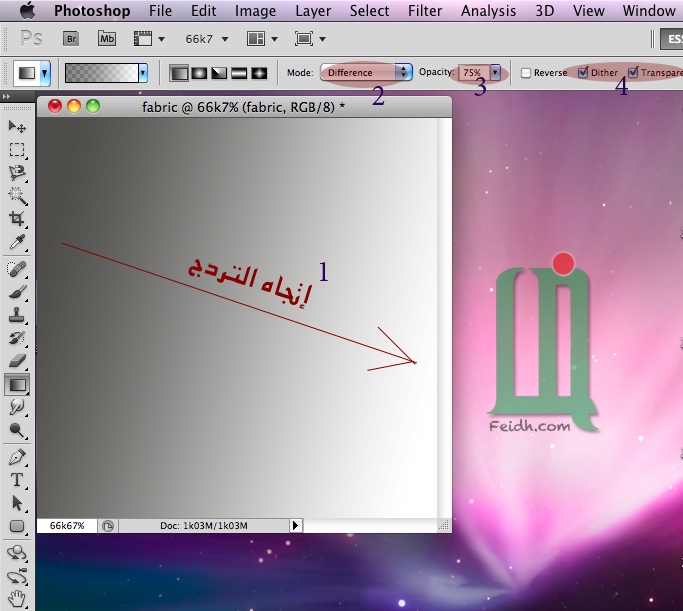The image size is (683, 611).
Task: Select the Rounded Rectangle shape tool
Action: pos(17,526)
